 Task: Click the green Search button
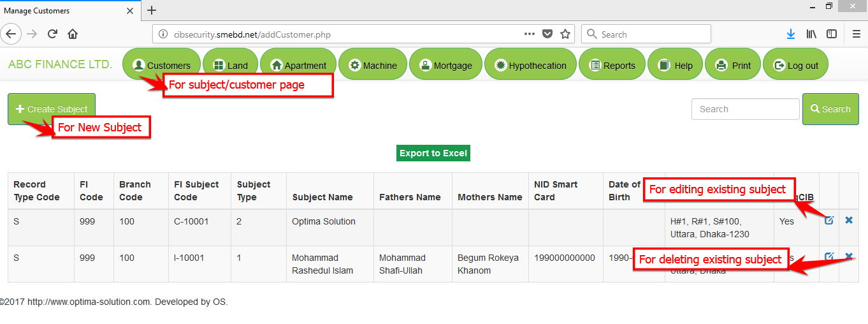tap(830, 109)
